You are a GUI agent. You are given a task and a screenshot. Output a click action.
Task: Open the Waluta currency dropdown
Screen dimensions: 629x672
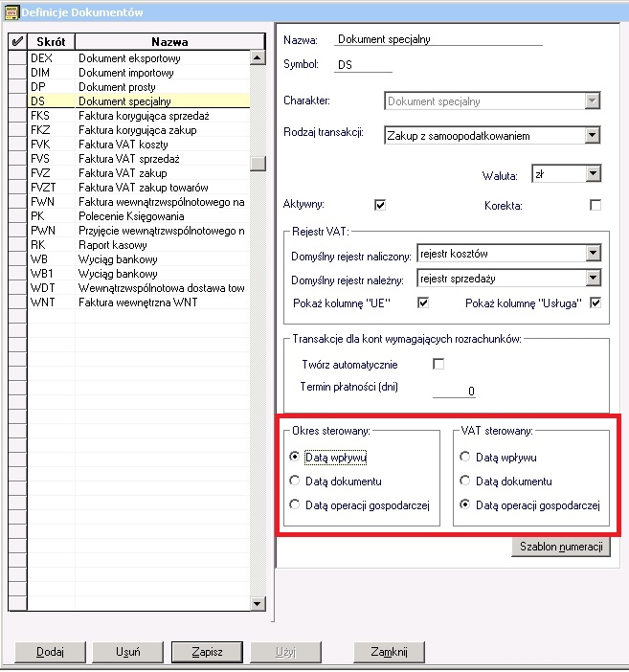coord(594,173)
